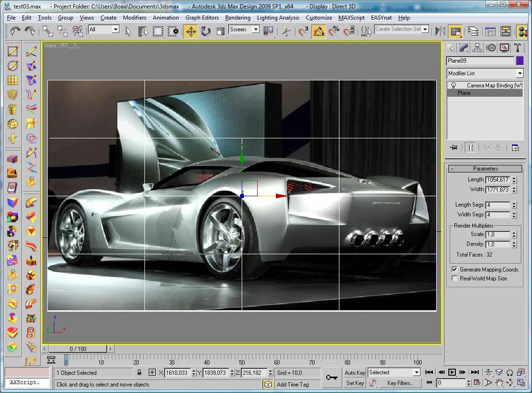This screenshot has height=393, width=532.
Task: Click the Undo arrow icon
Action: click(14, 31)
